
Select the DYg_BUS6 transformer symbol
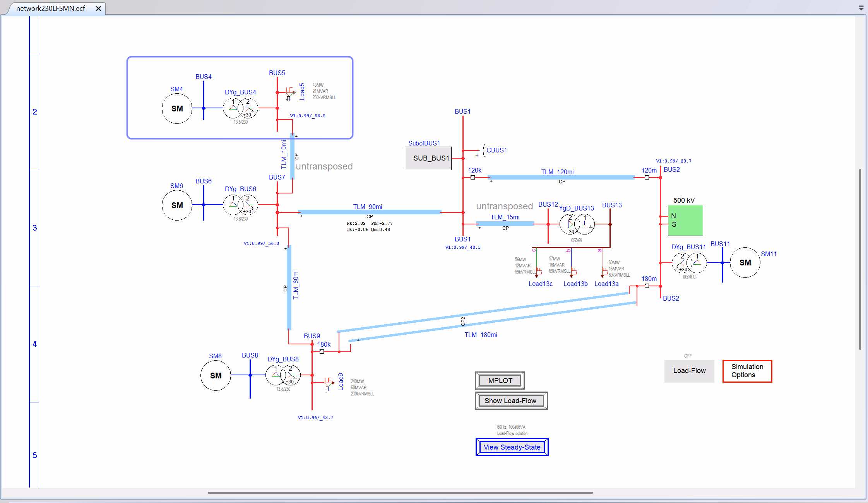[240, 205]
